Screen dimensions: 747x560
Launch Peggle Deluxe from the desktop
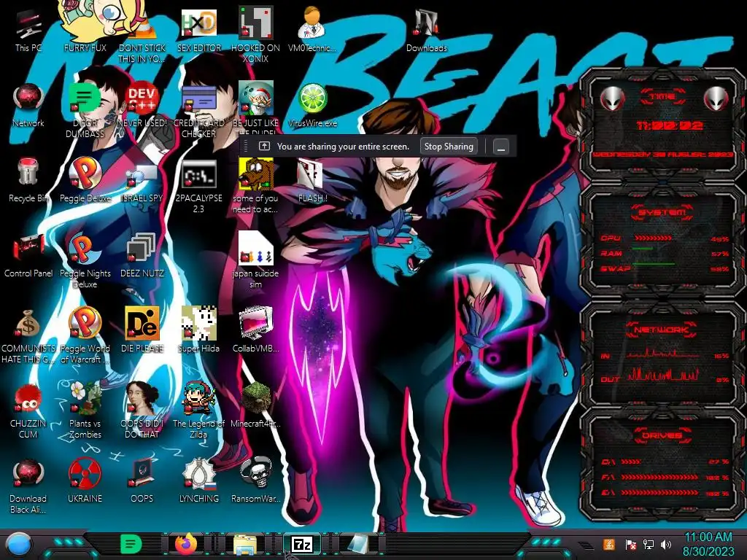tap(85, 180)
